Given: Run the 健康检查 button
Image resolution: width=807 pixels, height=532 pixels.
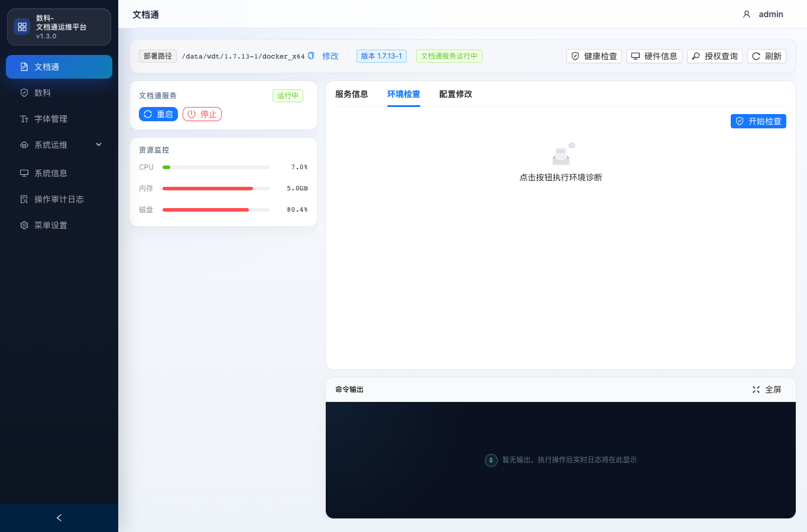Looking at the screenshot, I should tap(594, 56).
